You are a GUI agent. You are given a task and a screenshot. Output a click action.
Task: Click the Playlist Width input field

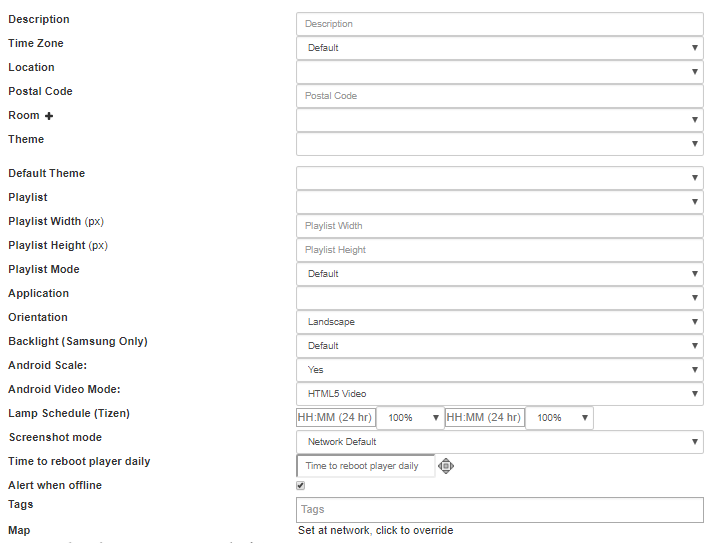point(500,226)
